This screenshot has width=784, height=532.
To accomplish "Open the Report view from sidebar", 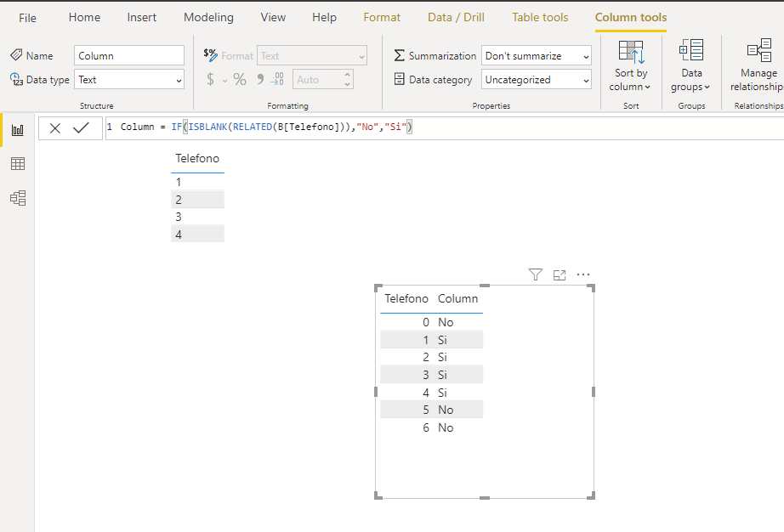I will 18,130.
